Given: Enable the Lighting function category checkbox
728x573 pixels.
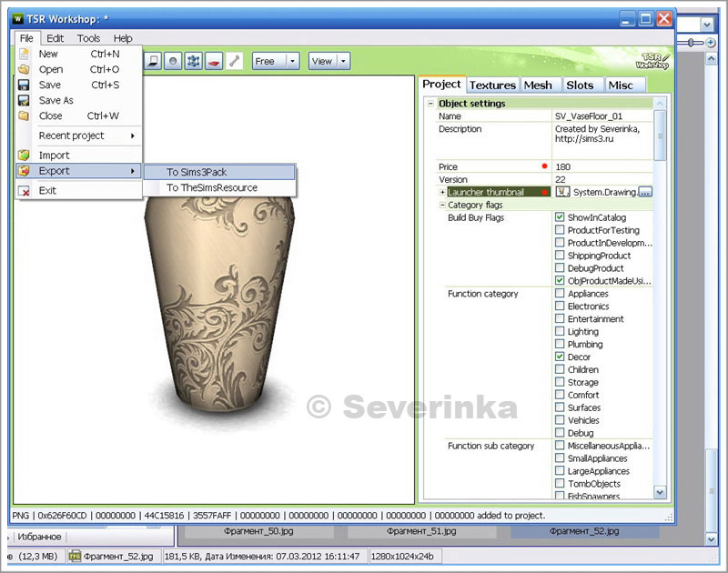Looking at the screenshot, I should point(560,332).
